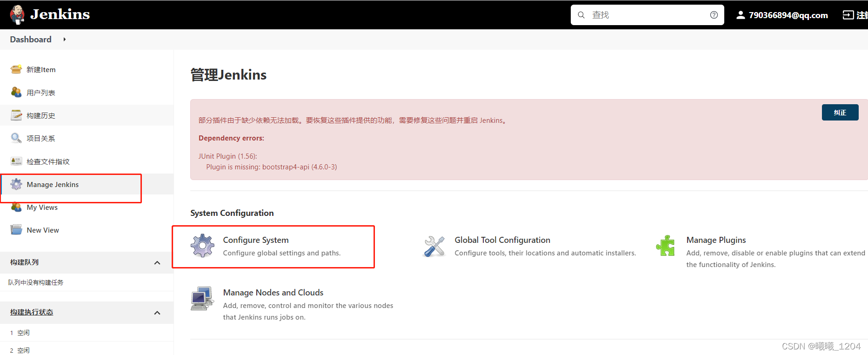The height and width of the screenshot is (355, 868).
Task: Open Global Tool Configuration
Action: (x=502, y=240)
